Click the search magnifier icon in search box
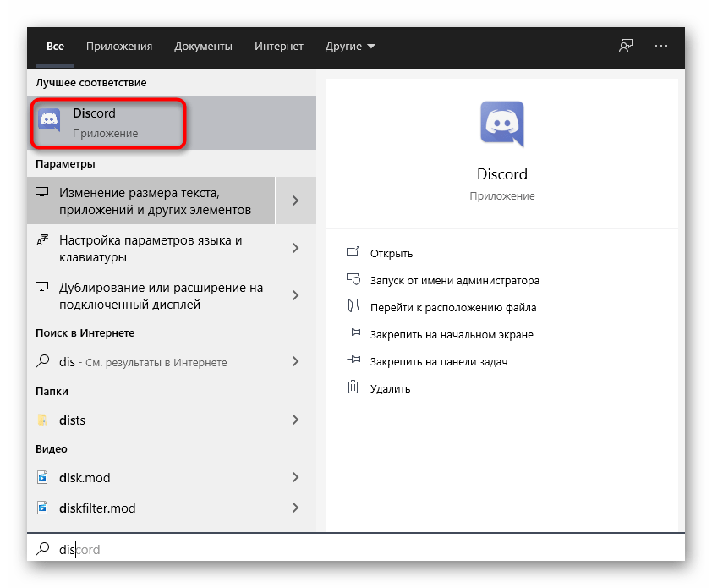This screenshot has height=588, width=712. [42, 549]
